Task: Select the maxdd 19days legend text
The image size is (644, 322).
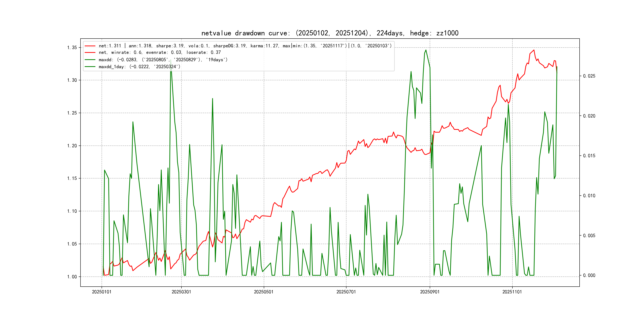Action: coord(163,60)
